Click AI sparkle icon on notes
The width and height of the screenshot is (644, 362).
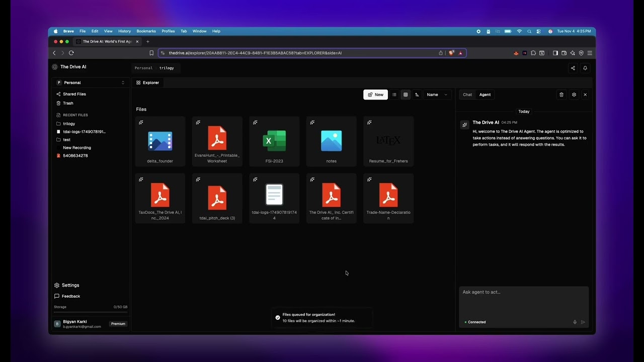312,122
